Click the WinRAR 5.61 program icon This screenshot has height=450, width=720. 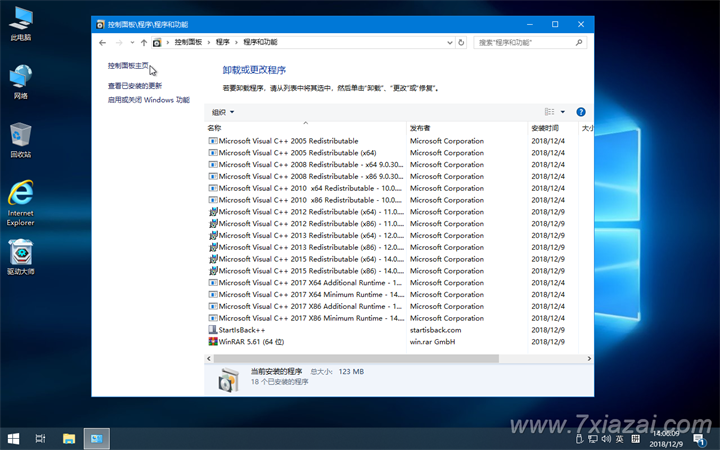(213, 342)
